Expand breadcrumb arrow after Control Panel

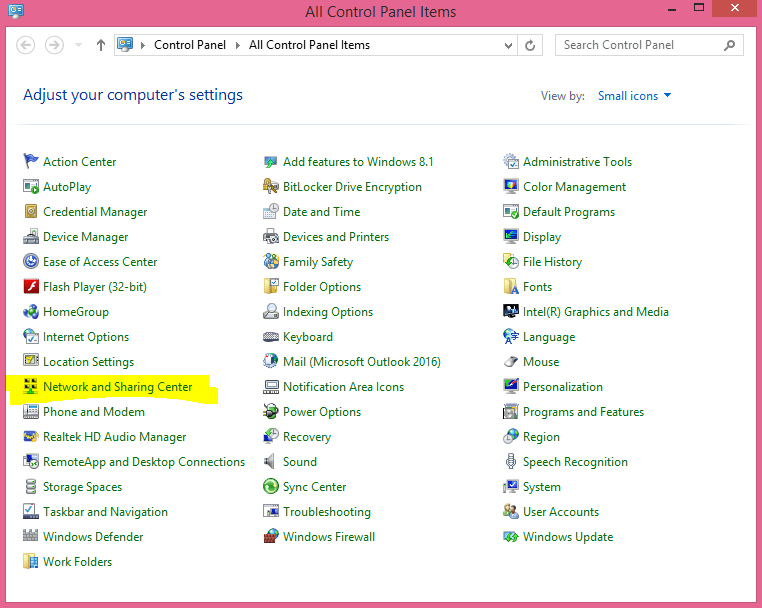click(238, 45)
